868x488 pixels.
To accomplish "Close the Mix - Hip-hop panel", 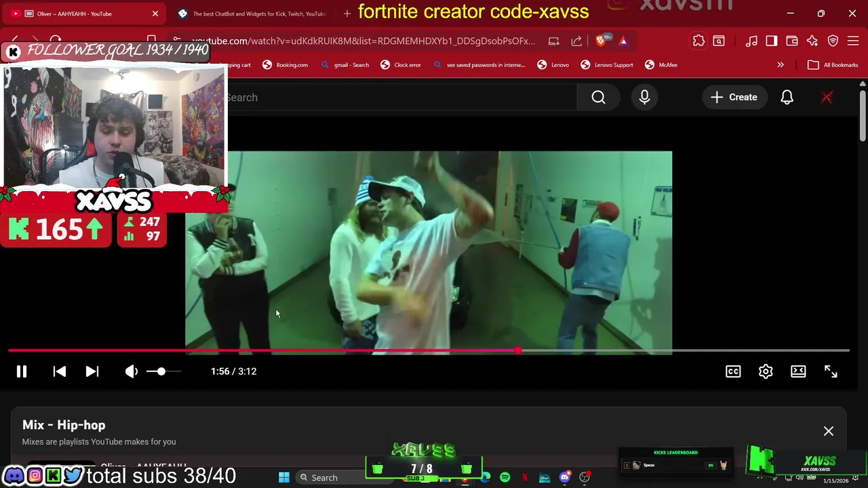I will coord(829,431).
